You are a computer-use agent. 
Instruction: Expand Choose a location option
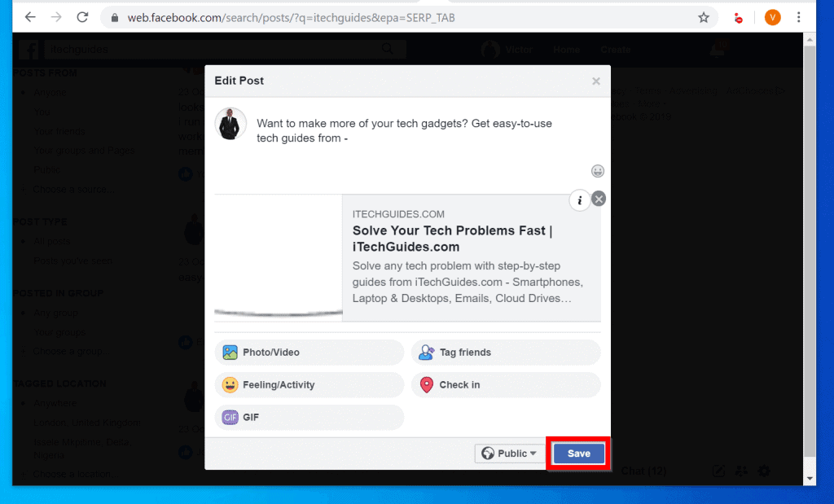[x=76, y=474]
